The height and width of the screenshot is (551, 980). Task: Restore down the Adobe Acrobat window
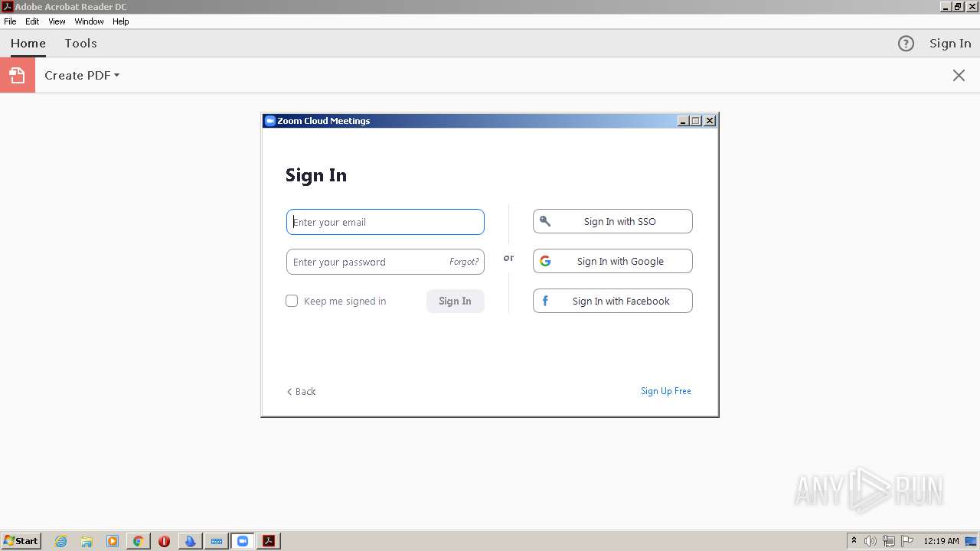click(x=958, y=6)
